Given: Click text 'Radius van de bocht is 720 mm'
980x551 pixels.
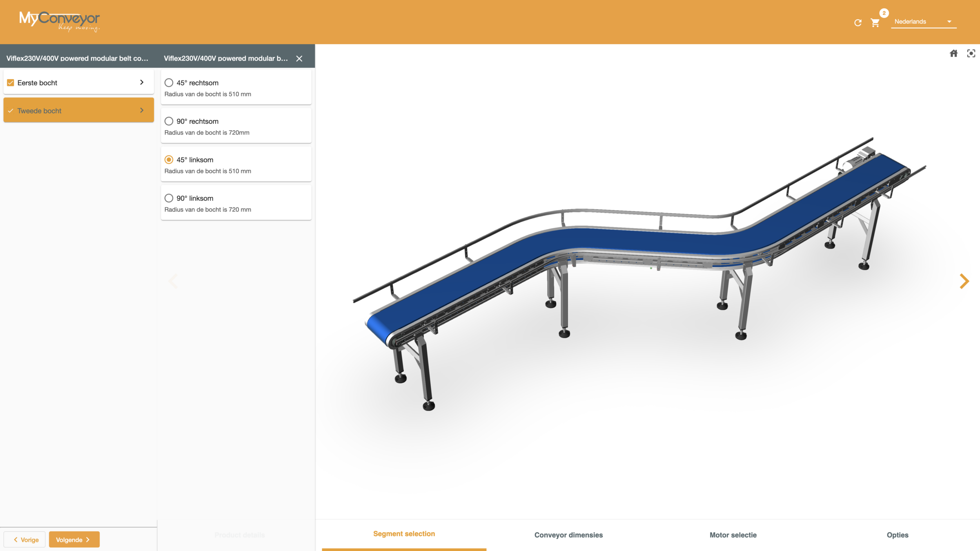Looking at the screenshot, I should (207, 209).
